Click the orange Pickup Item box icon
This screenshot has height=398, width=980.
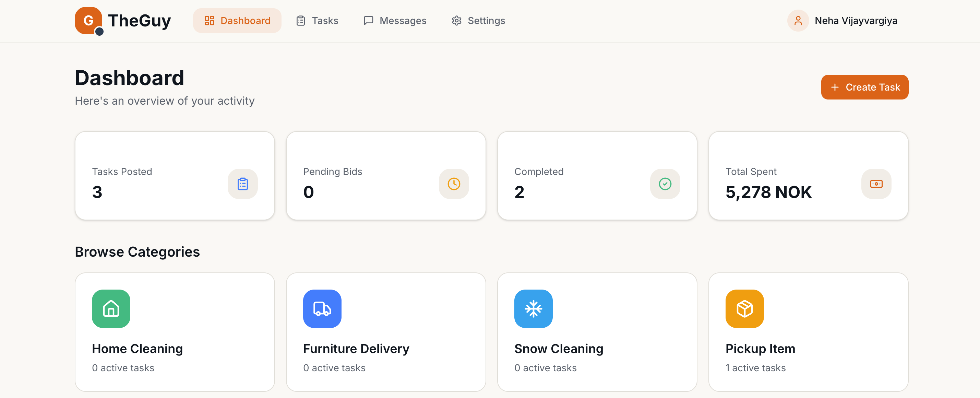pos(744,308)
